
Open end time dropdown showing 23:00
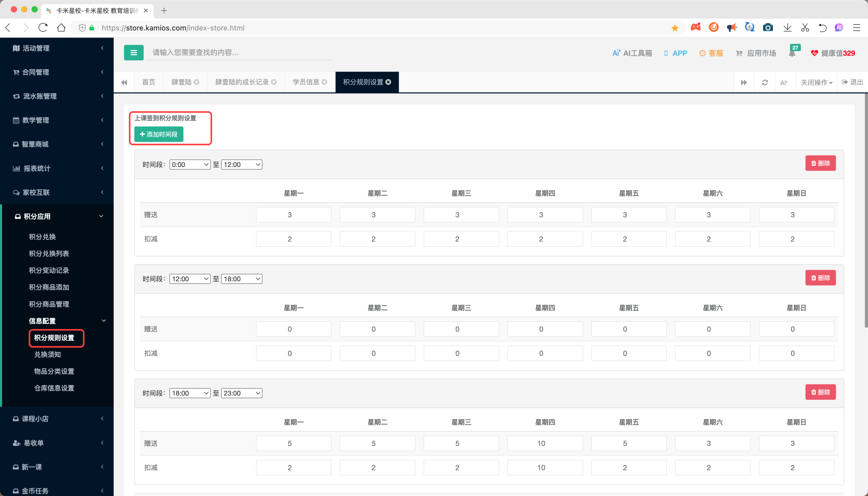(x=242, y=393)
